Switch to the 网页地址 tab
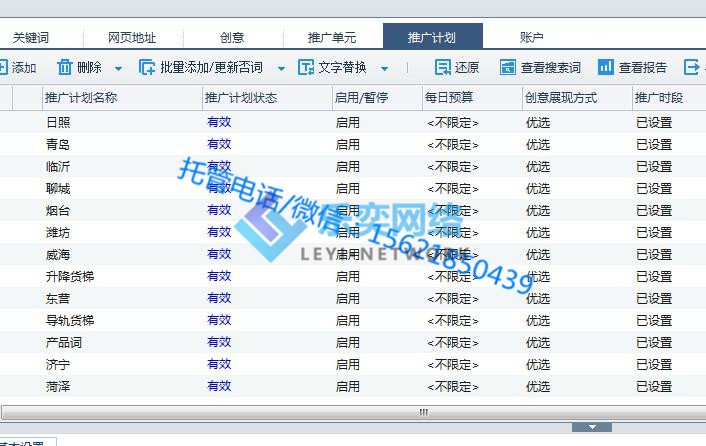This screenshot has height=446, width=706. point(132,37)
